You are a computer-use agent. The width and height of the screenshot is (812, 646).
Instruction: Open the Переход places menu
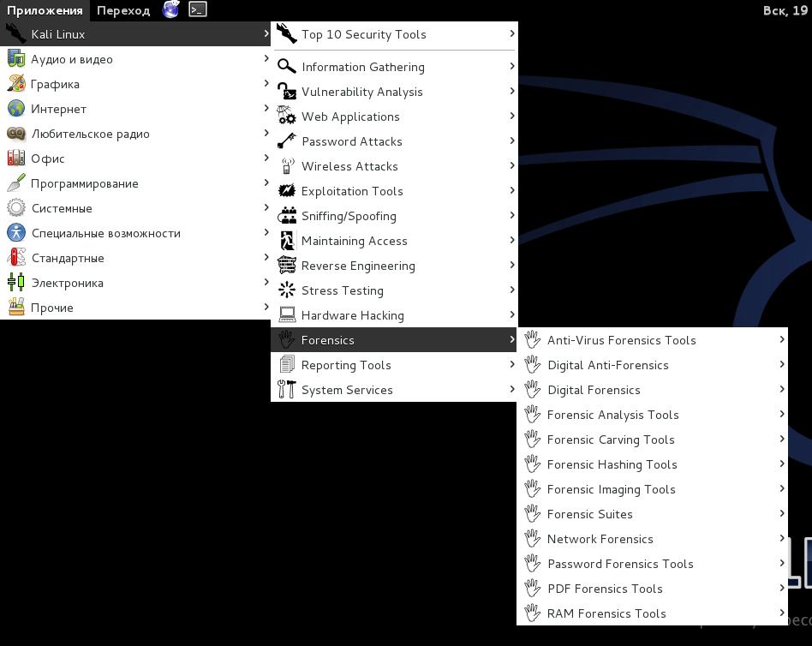pyautogui.click(x=123, y=10)
